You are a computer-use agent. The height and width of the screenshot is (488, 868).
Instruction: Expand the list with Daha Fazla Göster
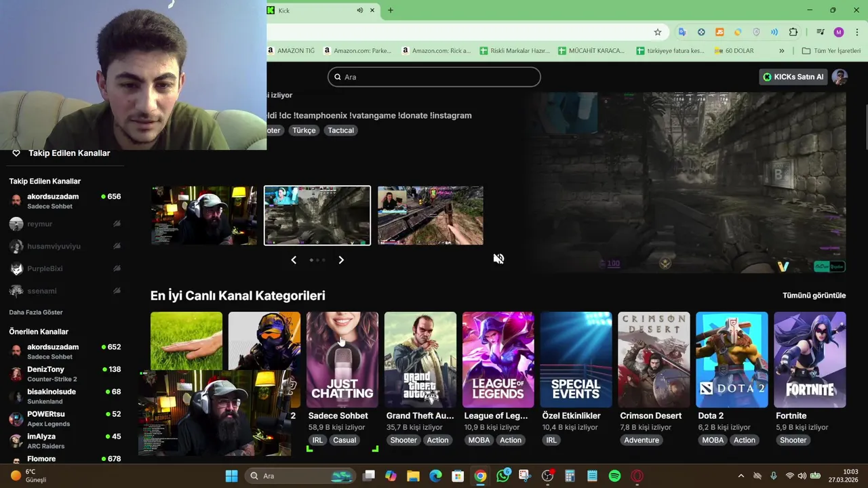(x=36, y=312)
